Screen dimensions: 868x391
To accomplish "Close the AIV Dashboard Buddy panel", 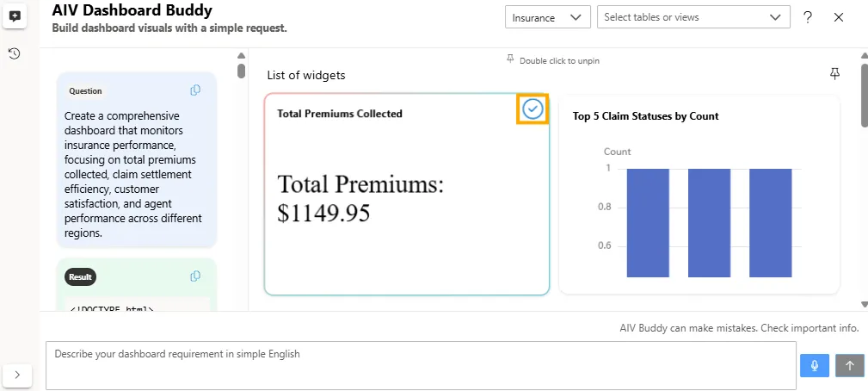I will [x=839, y=17].
